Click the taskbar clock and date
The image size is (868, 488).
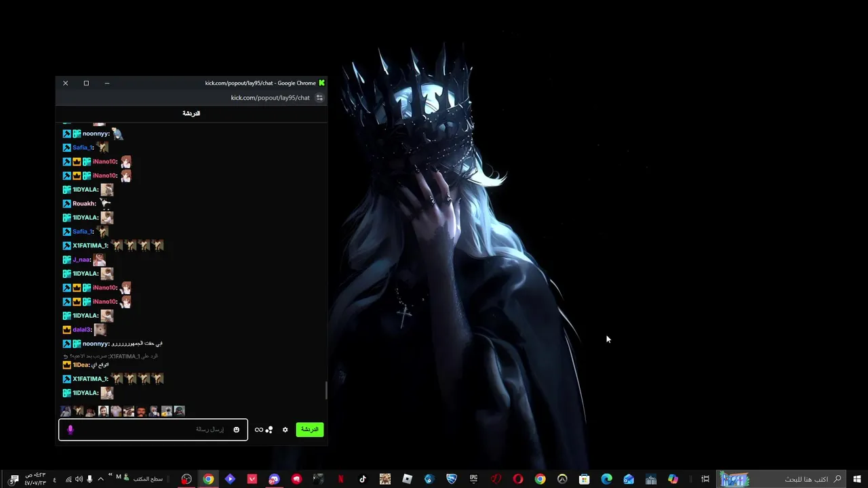[35, 479]
